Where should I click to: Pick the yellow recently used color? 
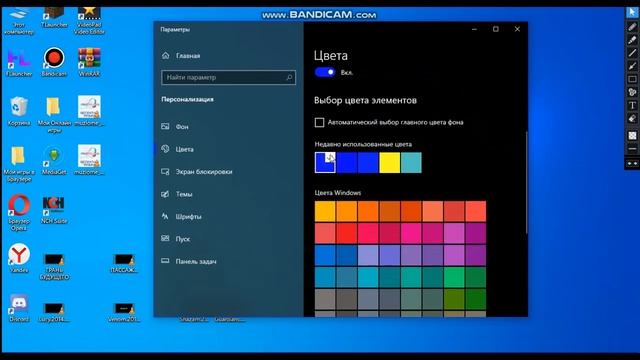tap(389, 162)
